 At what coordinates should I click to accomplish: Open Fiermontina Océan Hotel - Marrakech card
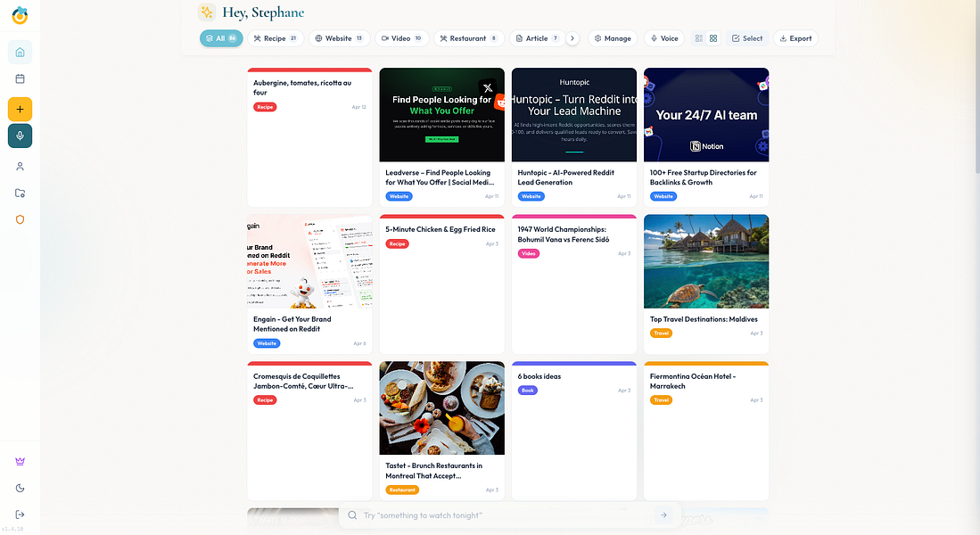(706, 432)
